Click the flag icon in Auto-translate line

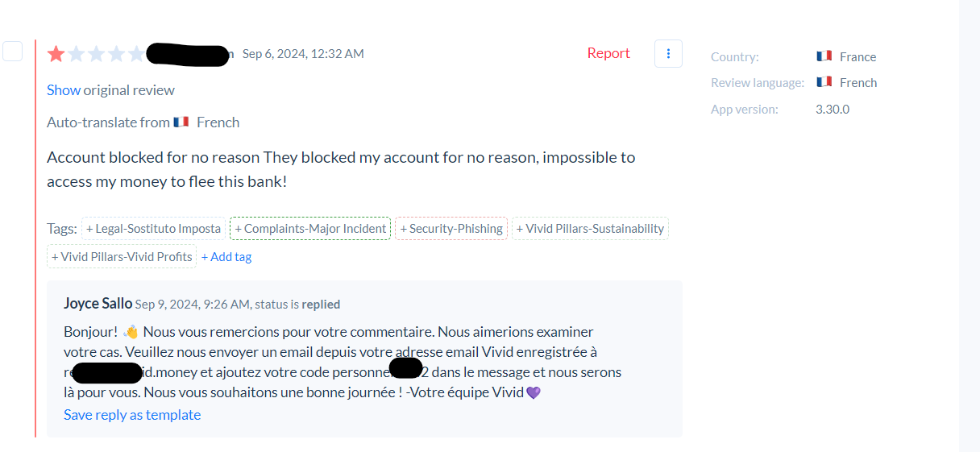[x=181, y=122]
